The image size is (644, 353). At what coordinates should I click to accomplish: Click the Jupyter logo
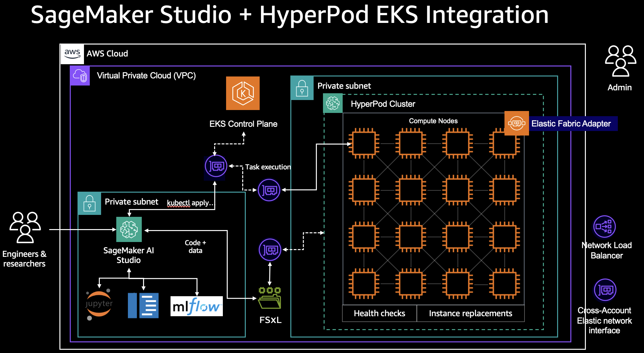click(99, 304)
